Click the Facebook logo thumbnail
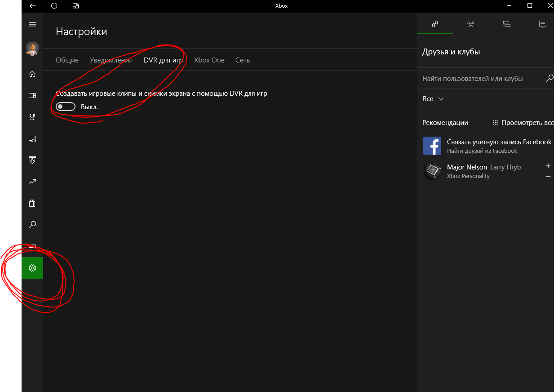 click(432, 146)
